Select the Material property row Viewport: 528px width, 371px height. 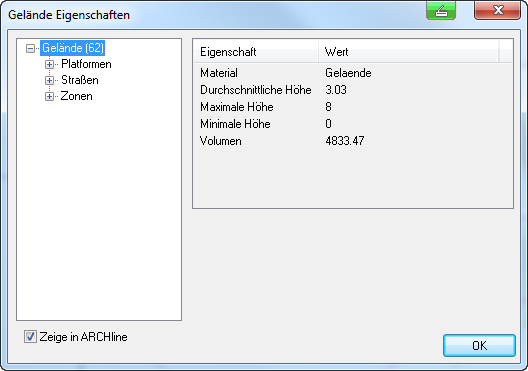(353, 73)
